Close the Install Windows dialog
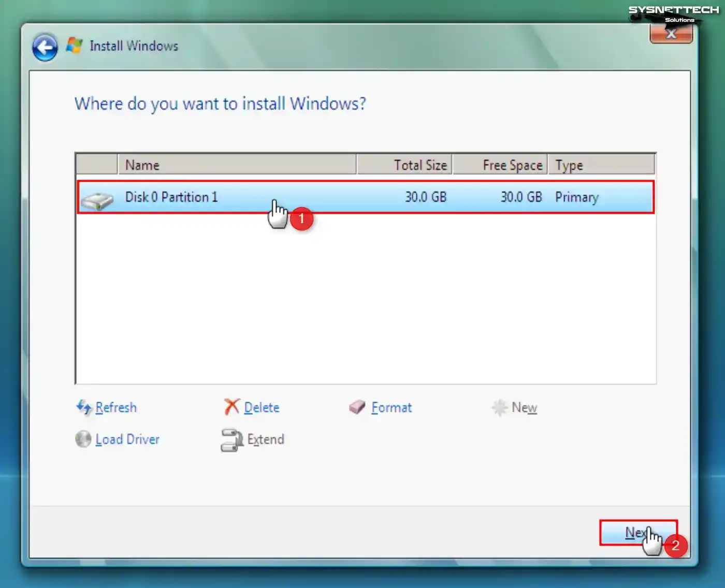725x588 pixels. tap(671, 34)
